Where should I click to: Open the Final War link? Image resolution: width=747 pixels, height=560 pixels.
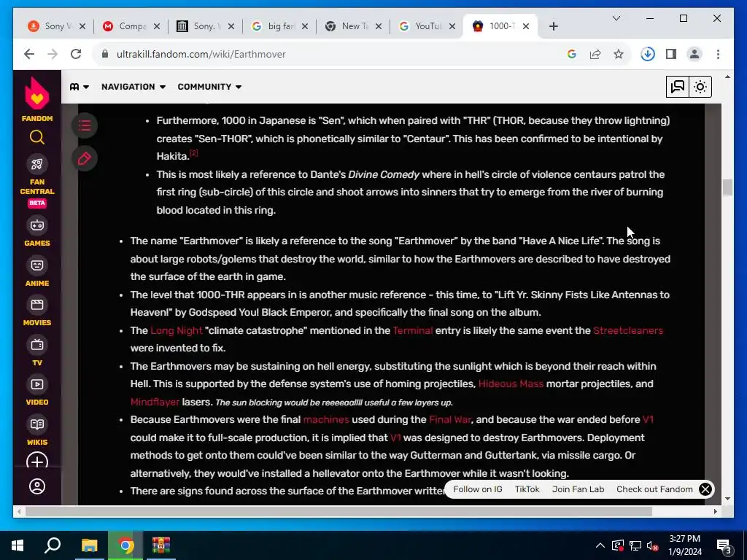click(x=449, y=419)
